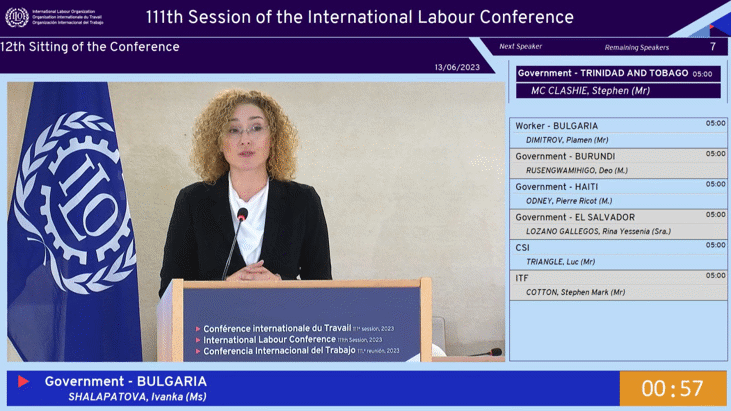This screenshot has width=731, height=411.
Task: Select Worker - BULGARIA speaker row
Action: pos(618,133)
